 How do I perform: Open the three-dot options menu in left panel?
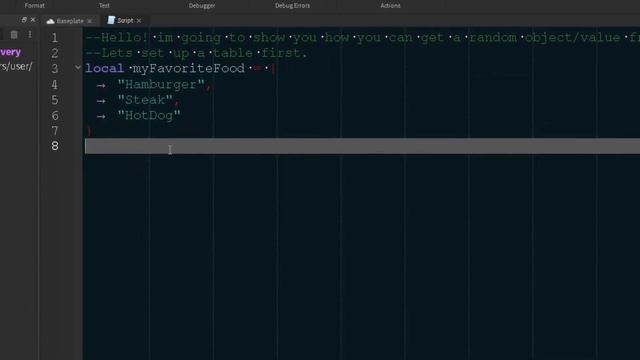point(30,34)
